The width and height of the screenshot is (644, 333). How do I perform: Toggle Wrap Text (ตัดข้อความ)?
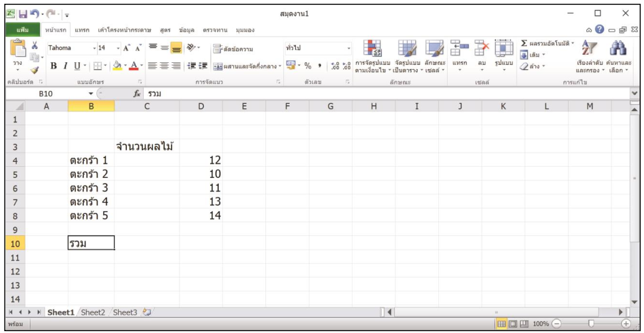[x=233, y=49]
